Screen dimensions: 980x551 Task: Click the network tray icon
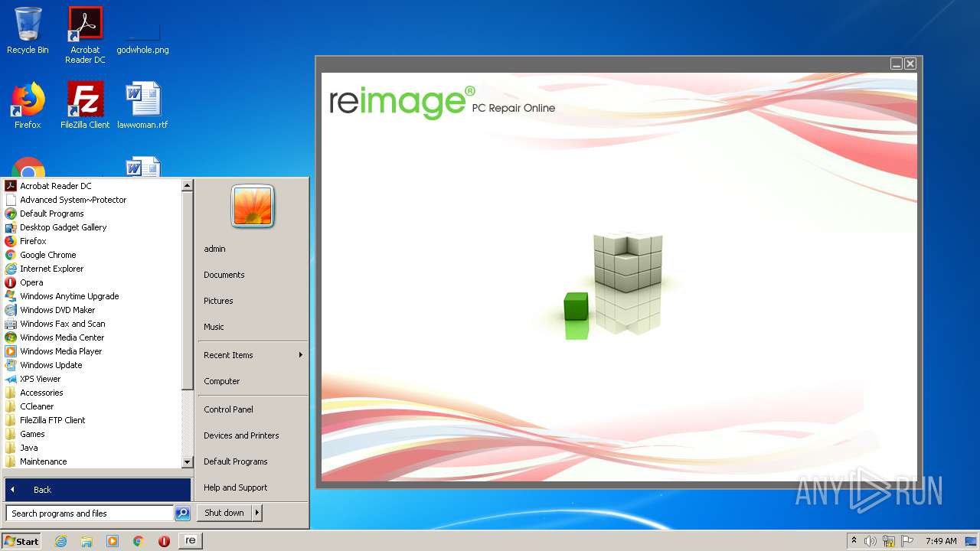(889, 541)
